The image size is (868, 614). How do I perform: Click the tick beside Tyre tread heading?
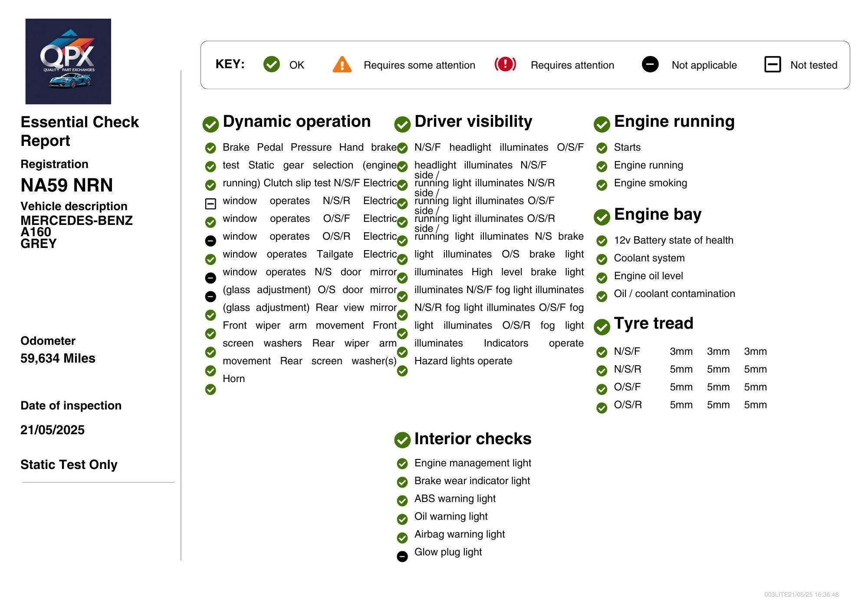[x=602, y=327]
